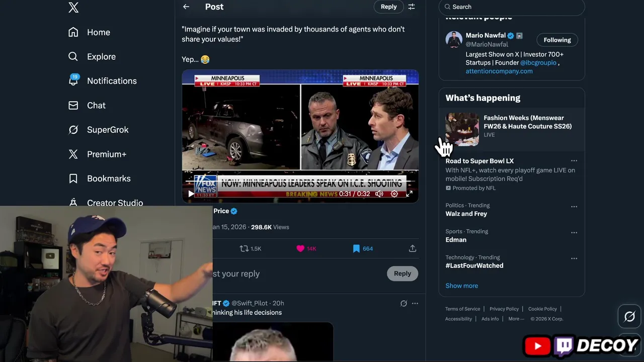The width and height of the screenshot is (644, 362).
Task: Click Grok icon on Swift_Pilot reply
Action: 404,303
